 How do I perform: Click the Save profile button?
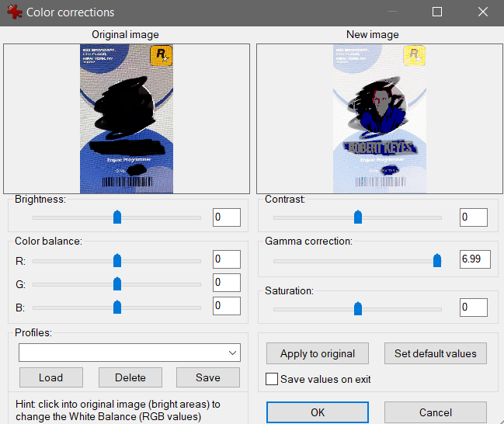pos(208,377)
